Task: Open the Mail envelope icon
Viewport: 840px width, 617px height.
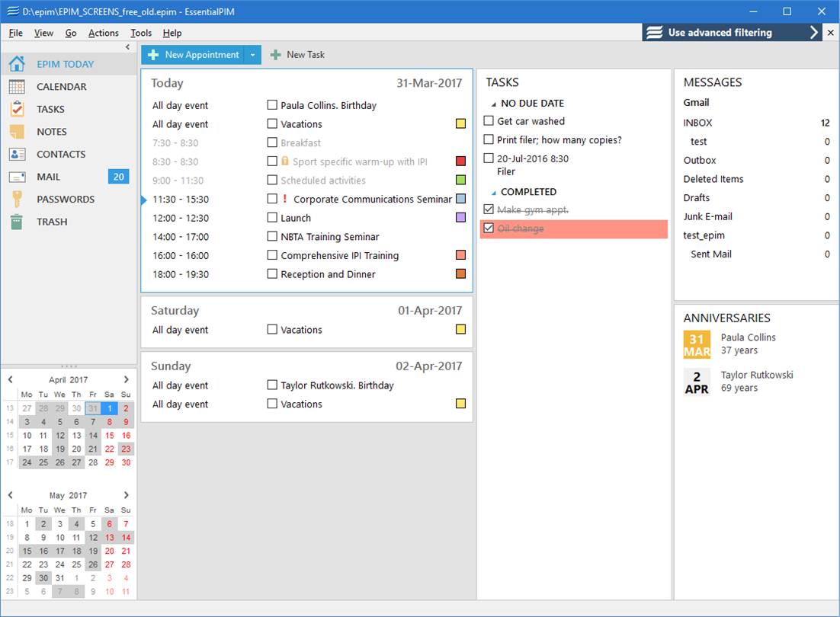Action: (17, 177)
